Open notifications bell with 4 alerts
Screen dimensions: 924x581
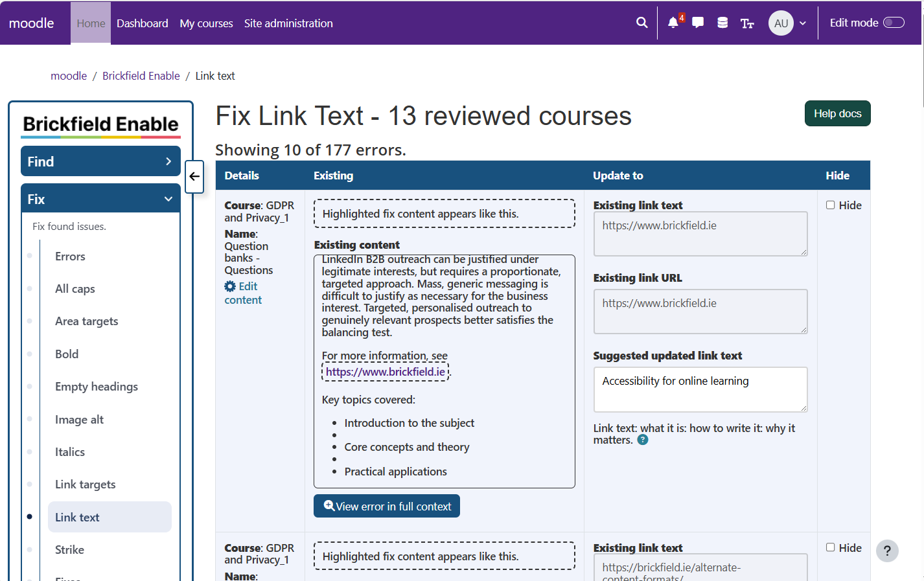pos(673,23)
